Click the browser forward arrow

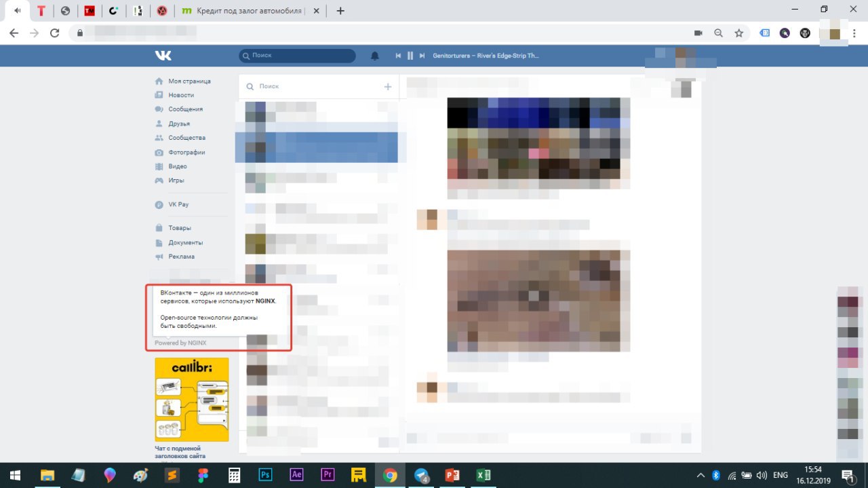tap(35, 33)
